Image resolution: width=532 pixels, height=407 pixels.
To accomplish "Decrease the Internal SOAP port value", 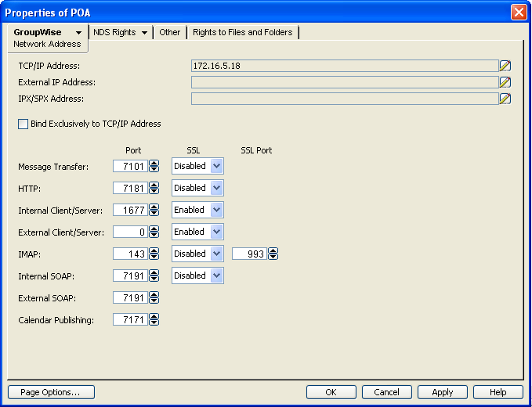I will click(x=154, y=279).
